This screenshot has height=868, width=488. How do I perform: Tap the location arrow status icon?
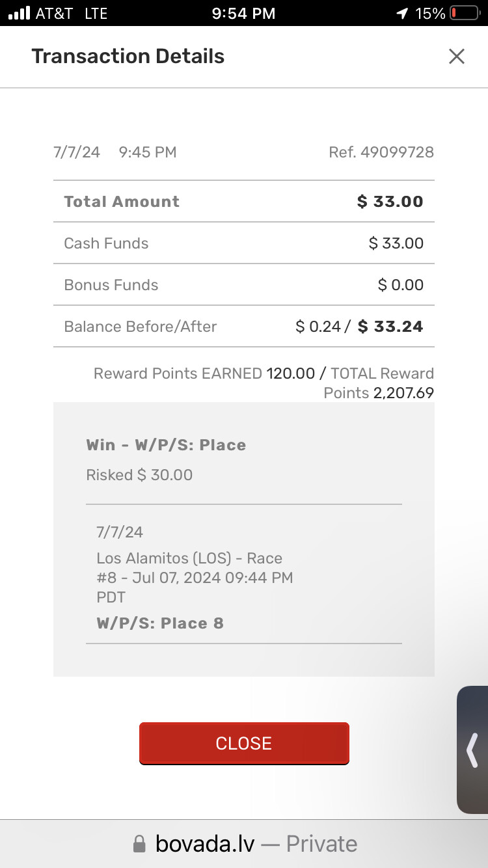403,13
